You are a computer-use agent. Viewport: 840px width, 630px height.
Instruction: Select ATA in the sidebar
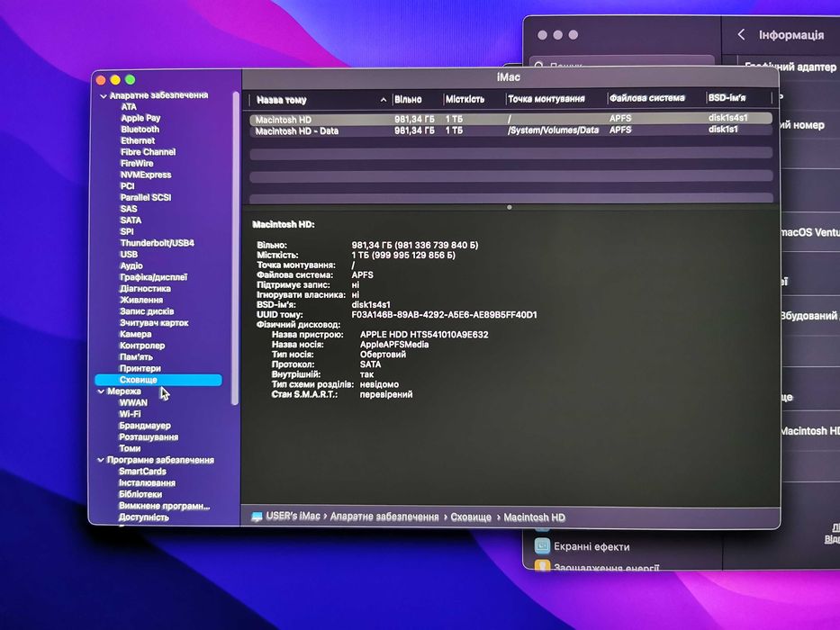[x=129, y=106]
